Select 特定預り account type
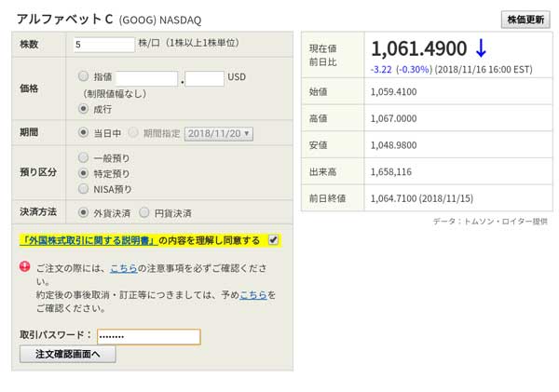 click(84, 173)
